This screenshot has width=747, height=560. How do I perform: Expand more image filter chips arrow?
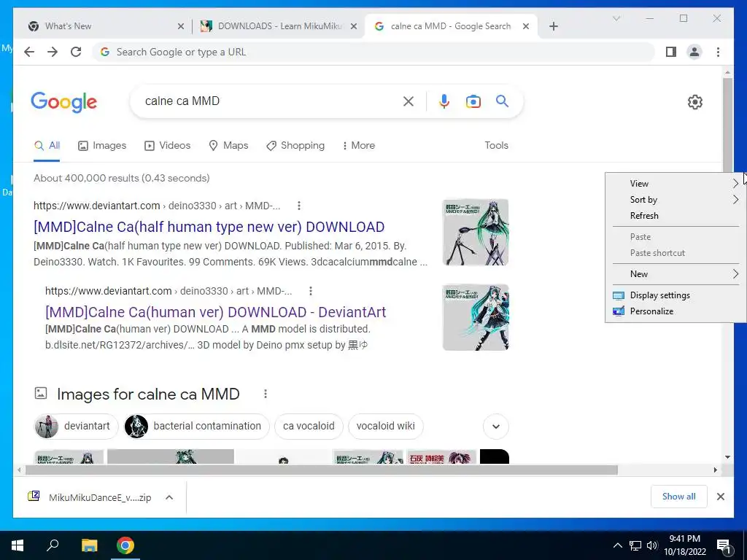click(x=495, y=426)
